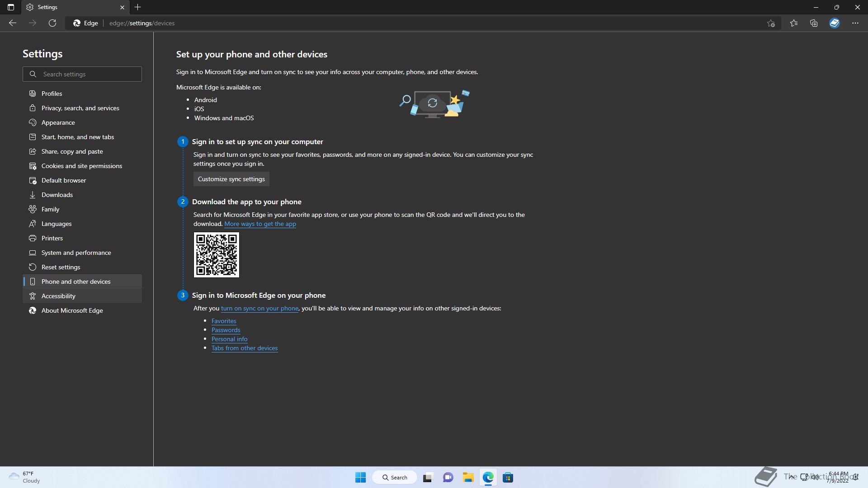Open the Settings and more ellipsis menu

coord(855,23)
